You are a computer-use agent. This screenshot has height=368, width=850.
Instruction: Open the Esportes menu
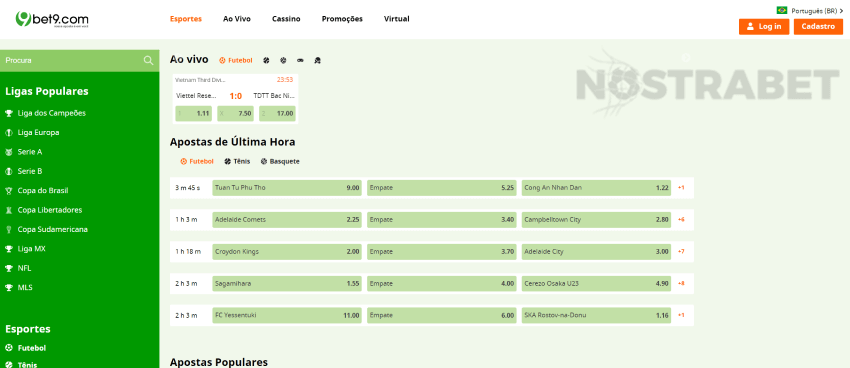pos(186,19)
